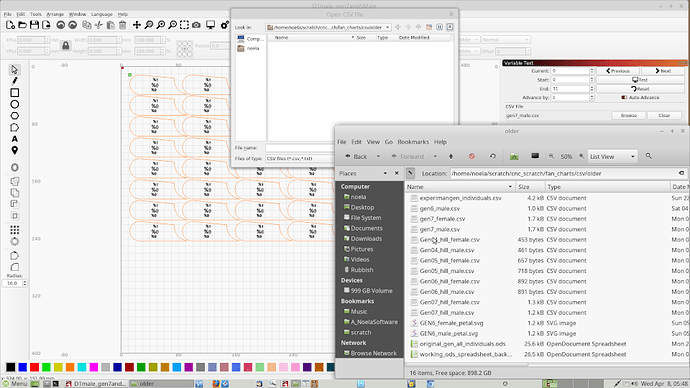Screen dimensions: 690x388
Task: Click the home folder icon in file manager
Action: [x=514, y=156]
